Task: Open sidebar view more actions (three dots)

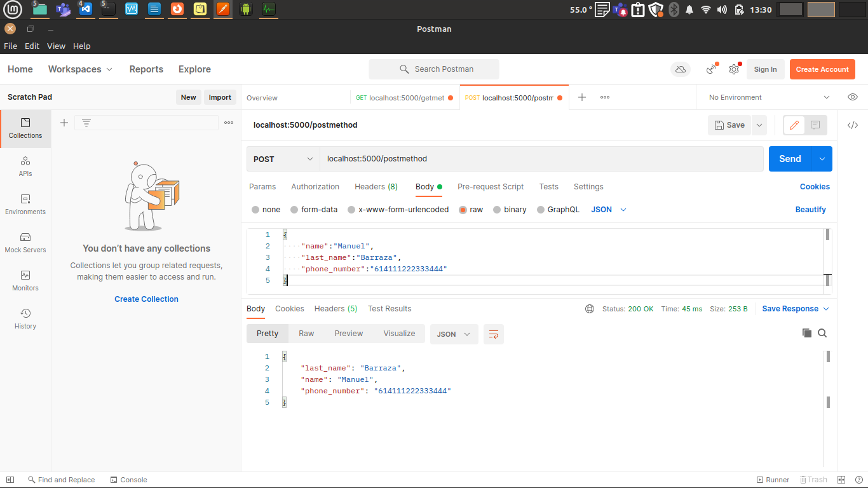Action: coord(229,123)
